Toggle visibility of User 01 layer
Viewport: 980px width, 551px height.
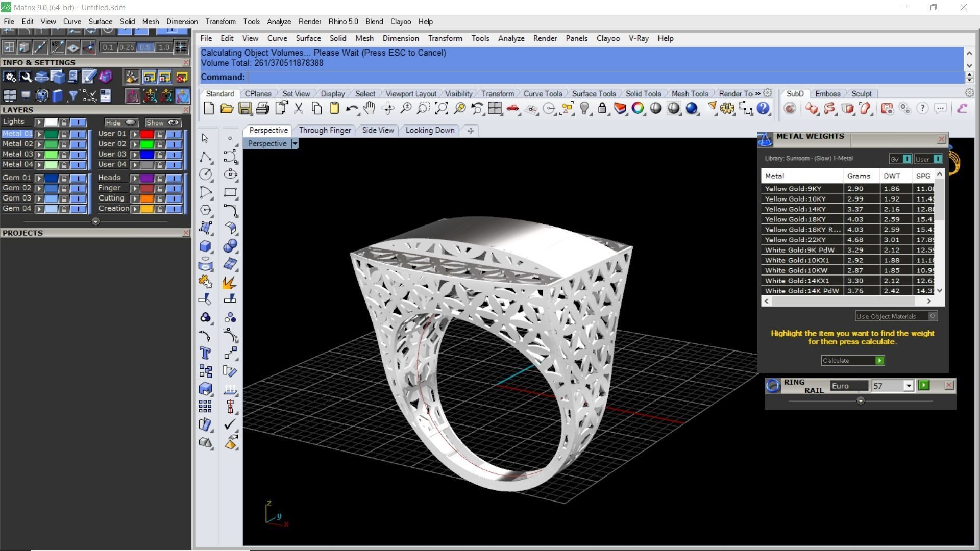pyautogui.click(x=174, y=134)
